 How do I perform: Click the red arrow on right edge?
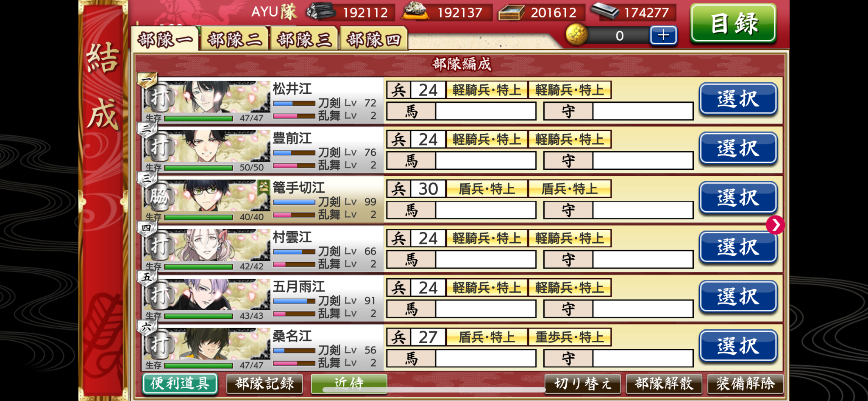pyautogui.click(x=775, y=225)
